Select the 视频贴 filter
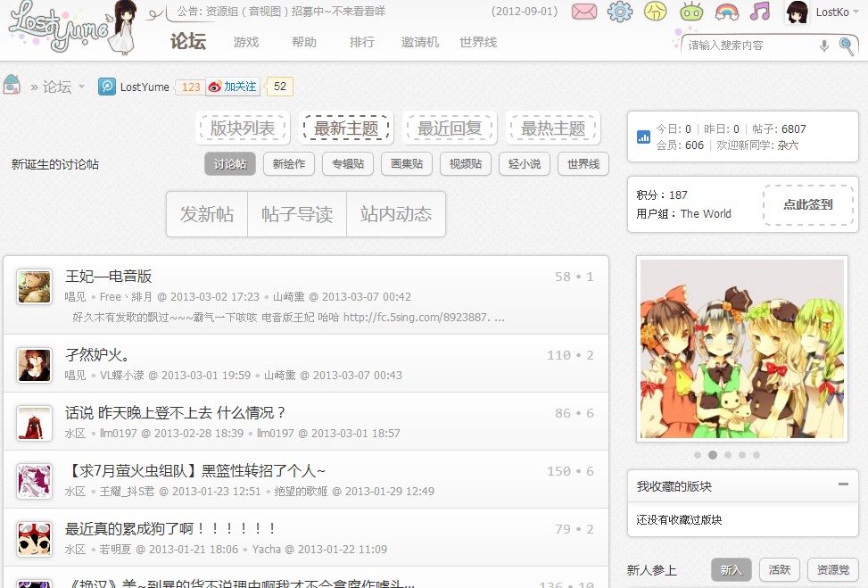Screen dimensions: 868x588 [x=466, y=164]
